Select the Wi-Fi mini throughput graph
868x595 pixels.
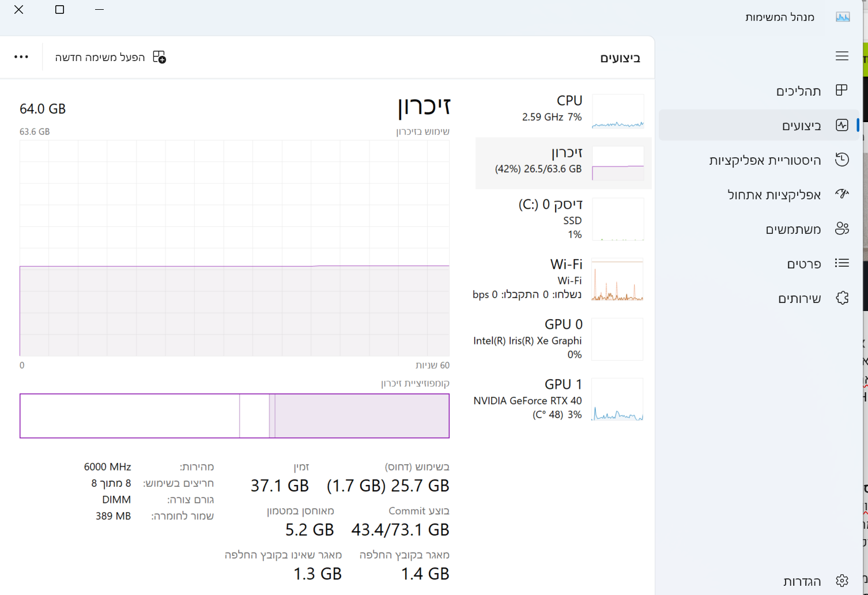click(617, 279)
